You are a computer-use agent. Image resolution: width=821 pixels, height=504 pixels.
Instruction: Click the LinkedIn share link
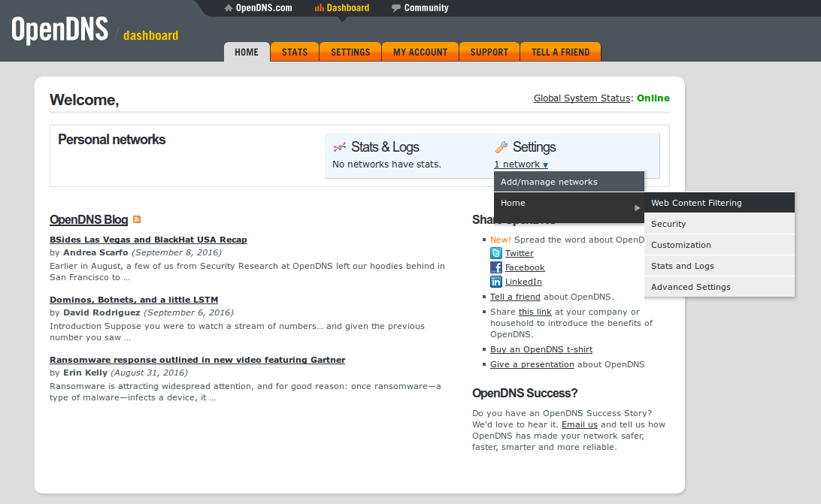[x=523, y=282]
